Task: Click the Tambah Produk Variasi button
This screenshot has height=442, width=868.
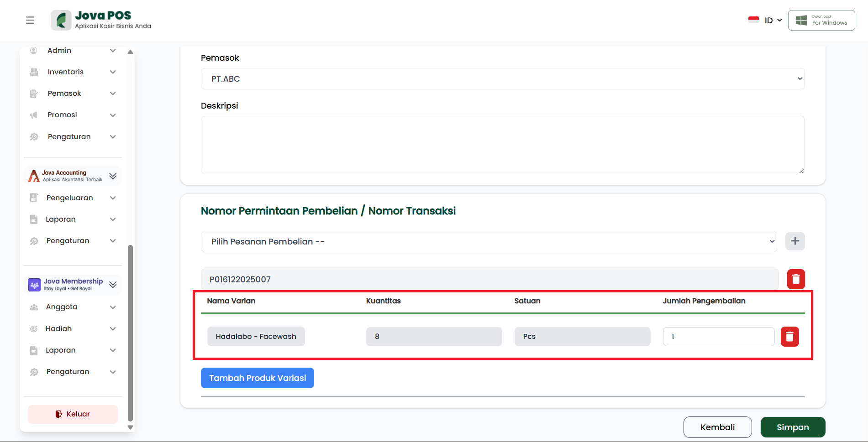Action: click(258, 378)
